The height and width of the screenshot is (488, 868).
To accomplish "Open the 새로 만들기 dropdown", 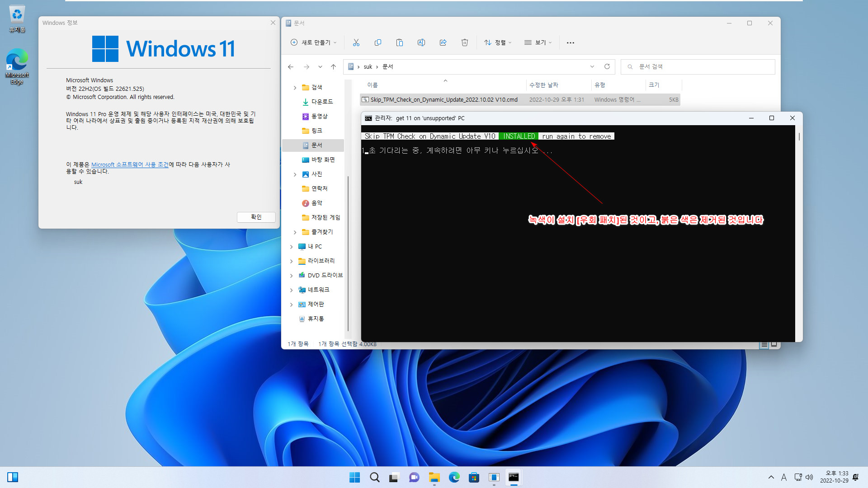I will click(x=313, y=42).
